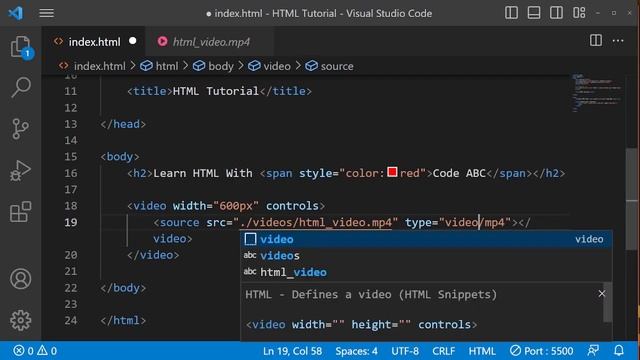Click the VS Code logo icon
The width and height of the screenshot is (640, 360).
coord(16,13)
